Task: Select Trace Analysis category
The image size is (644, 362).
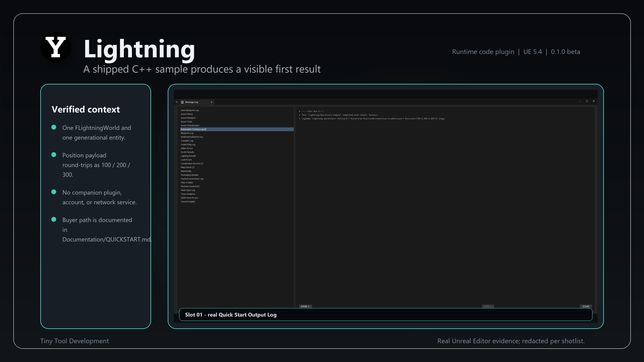Action: [237, 194]
